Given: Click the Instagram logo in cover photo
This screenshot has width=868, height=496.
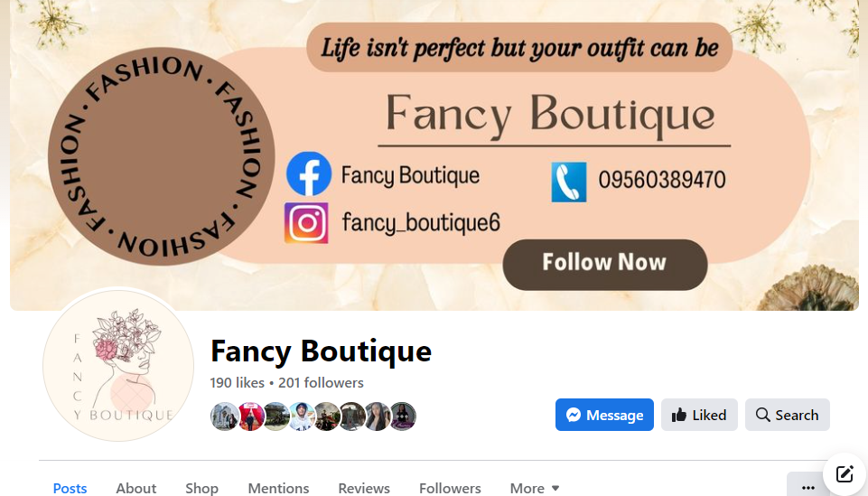Looking at the screenshot, I should coord(306,222).
